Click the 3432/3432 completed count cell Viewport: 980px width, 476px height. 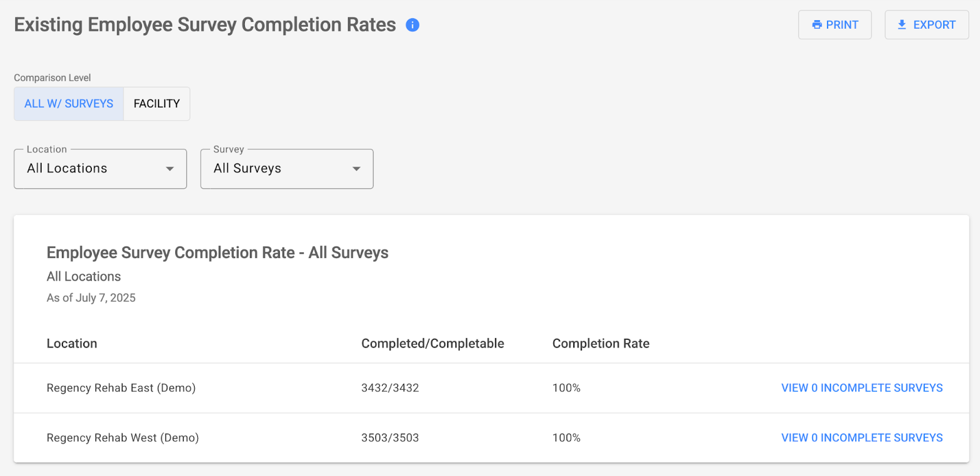point(390,388)
